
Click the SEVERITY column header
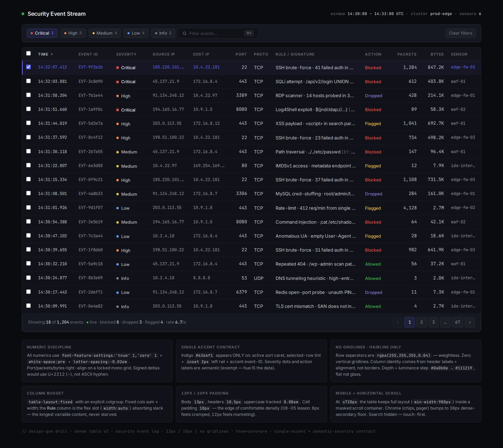126,54
